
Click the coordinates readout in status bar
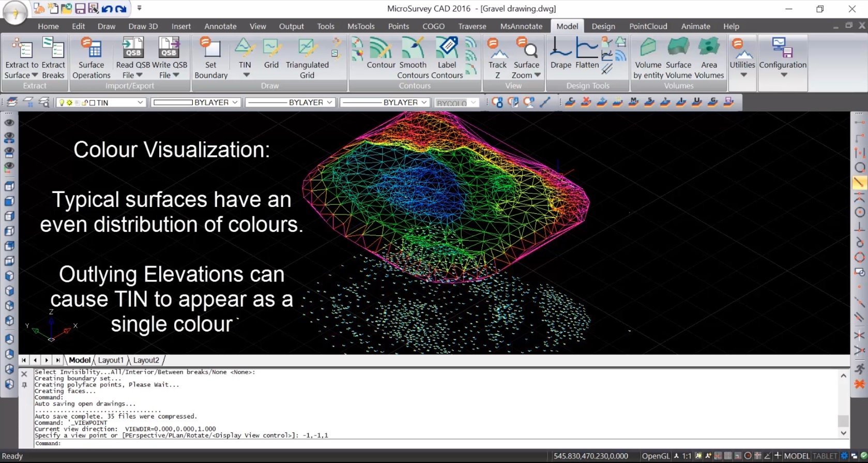pyautogui.click(x=591, y=456)
